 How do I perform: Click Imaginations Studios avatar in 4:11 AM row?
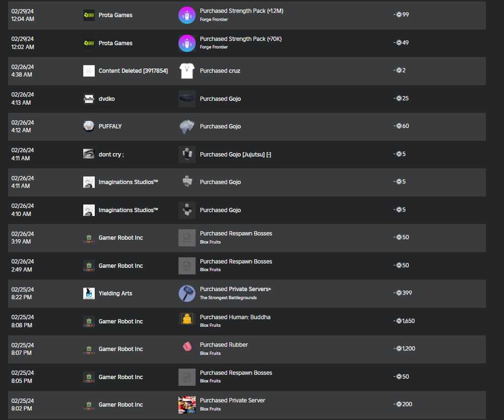(89, 182)
